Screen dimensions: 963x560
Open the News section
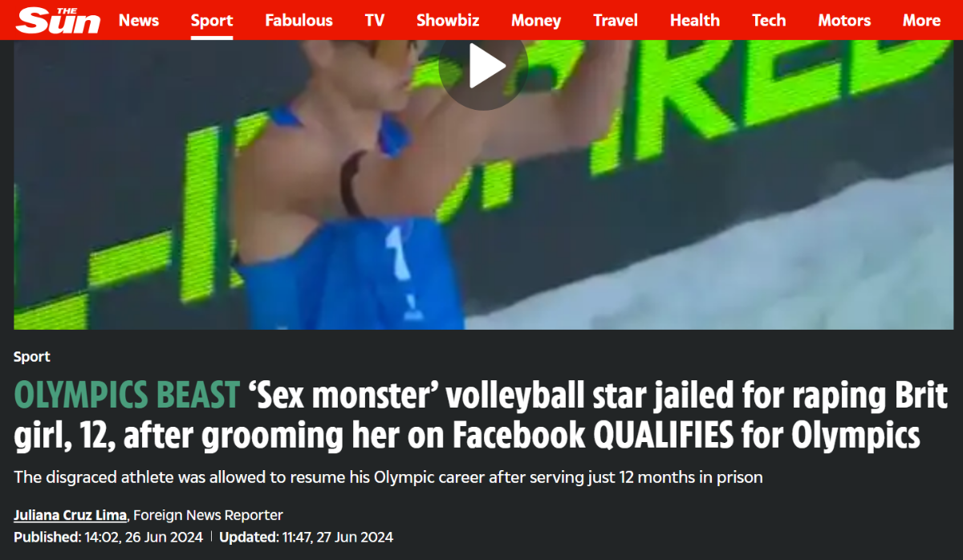(x=139, y=20)
